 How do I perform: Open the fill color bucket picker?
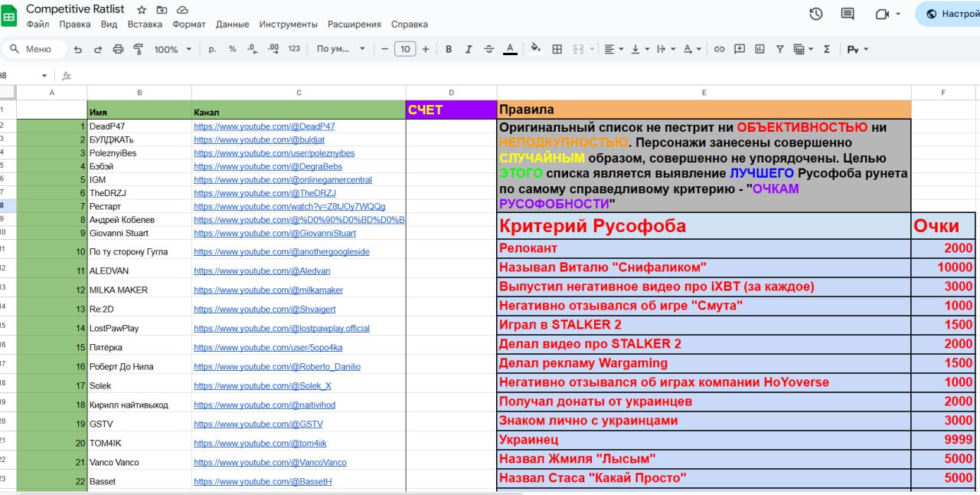click(535, 49)
